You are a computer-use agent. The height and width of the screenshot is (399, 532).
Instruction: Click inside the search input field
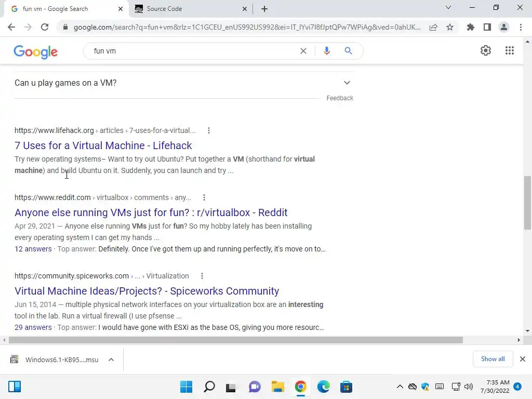[193, 51]
